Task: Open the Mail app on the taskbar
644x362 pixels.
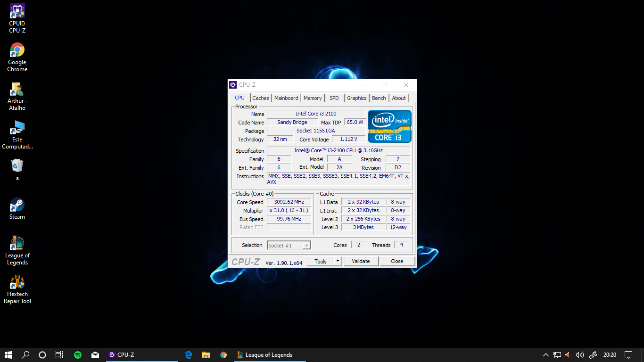Action: (95, 355)
